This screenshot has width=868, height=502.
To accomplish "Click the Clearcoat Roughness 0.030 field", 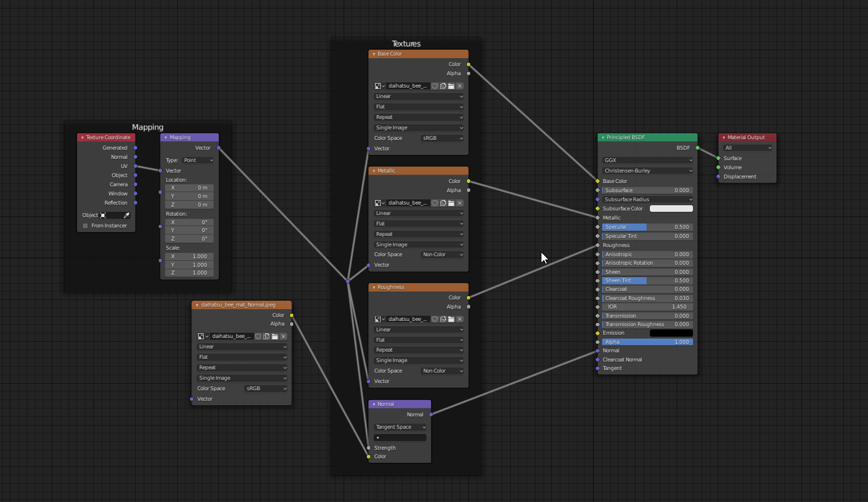I will pos(647,298).
